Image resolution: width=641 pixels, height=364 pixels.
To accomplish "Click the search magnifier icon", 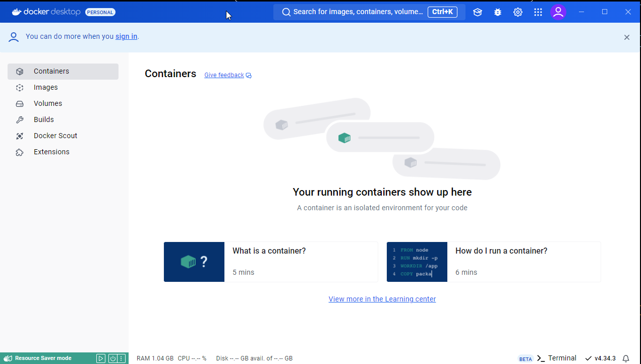I will (286, 12).
